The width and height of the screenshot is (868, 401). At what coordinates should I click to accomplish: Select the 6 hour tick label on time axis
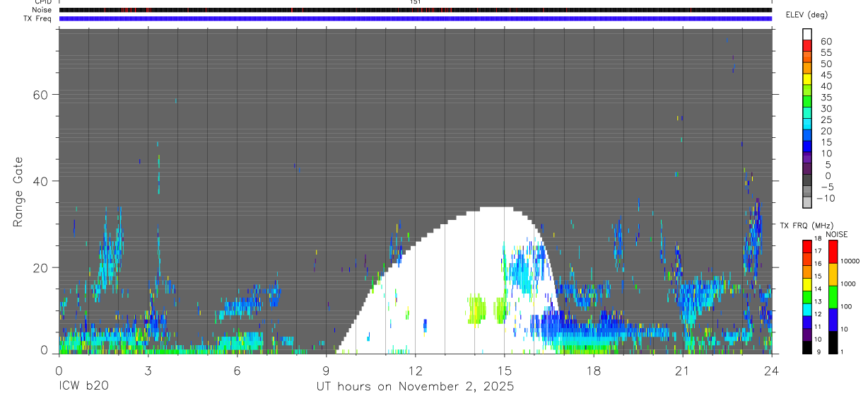click(237, 370)
